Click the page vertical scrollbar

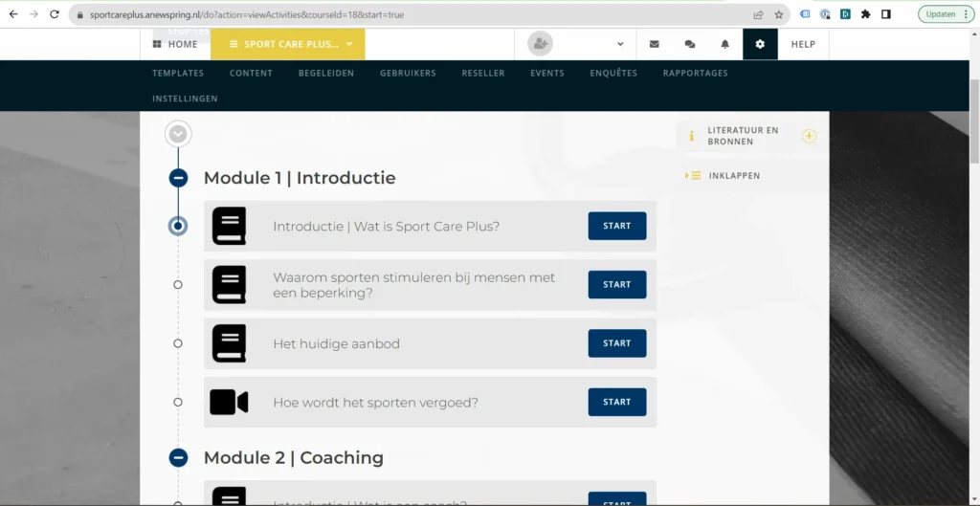(973, 123)
